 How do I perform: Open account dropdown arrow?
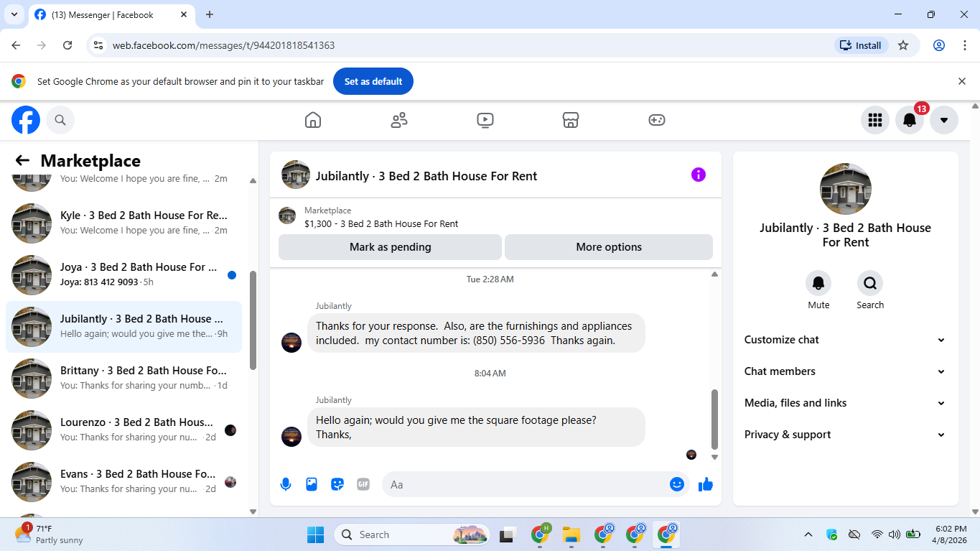click(x=944, y=120)
